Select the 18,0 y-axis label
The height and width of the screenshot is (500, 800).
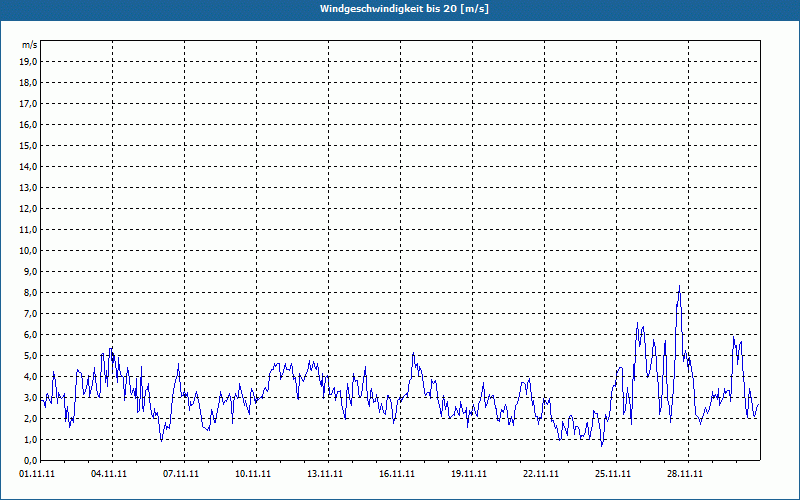(28, 83)
